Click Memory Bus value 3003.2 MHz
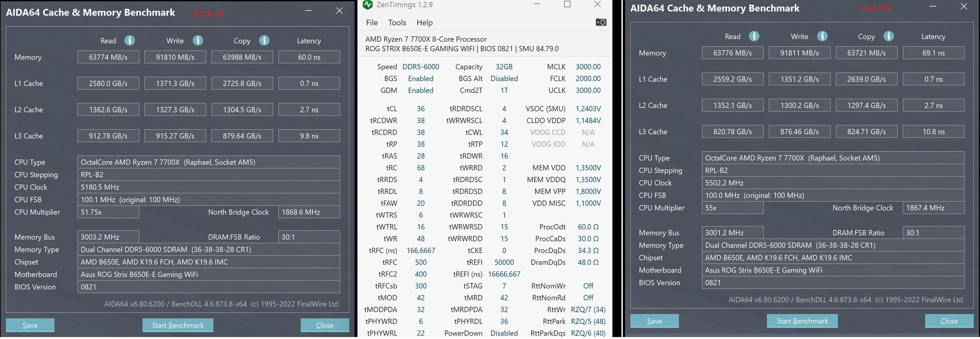The width and height of the screenshot is (980, 339). tap(108, 237)
